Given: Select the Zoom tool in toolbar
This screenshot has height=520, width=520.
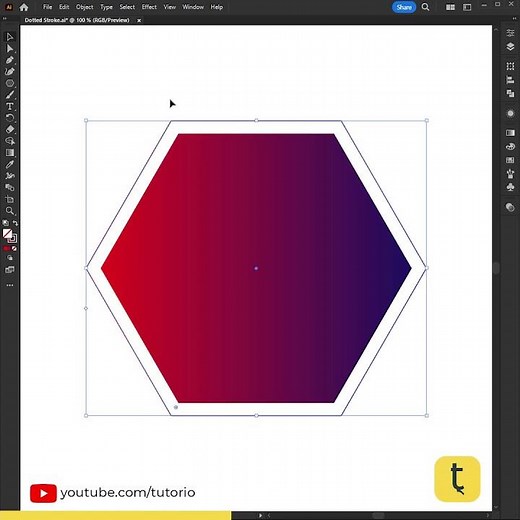Looking at the screenshot, I should point(9,211).
